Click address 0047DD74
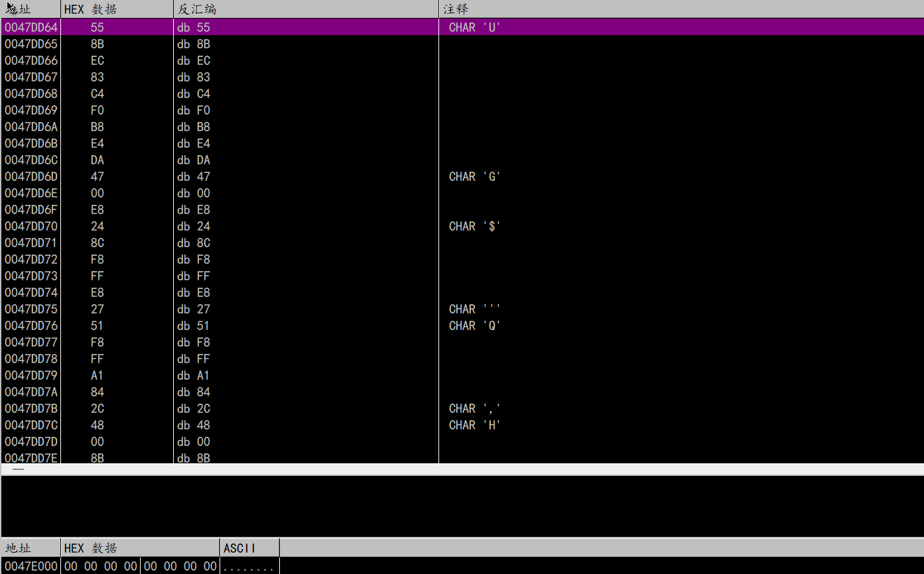Image resolution: width=924 pixels, height=574 pixels. click(x=31, y=292)
